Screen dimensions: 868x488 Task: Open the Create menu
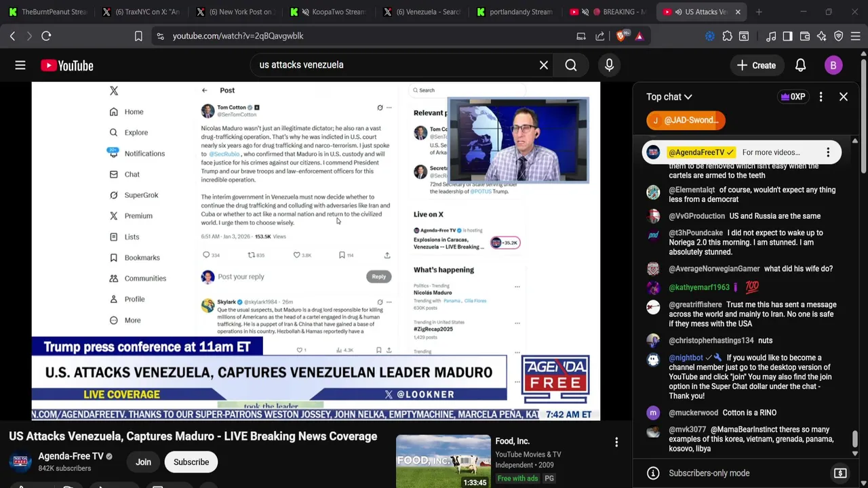point(756,65)
